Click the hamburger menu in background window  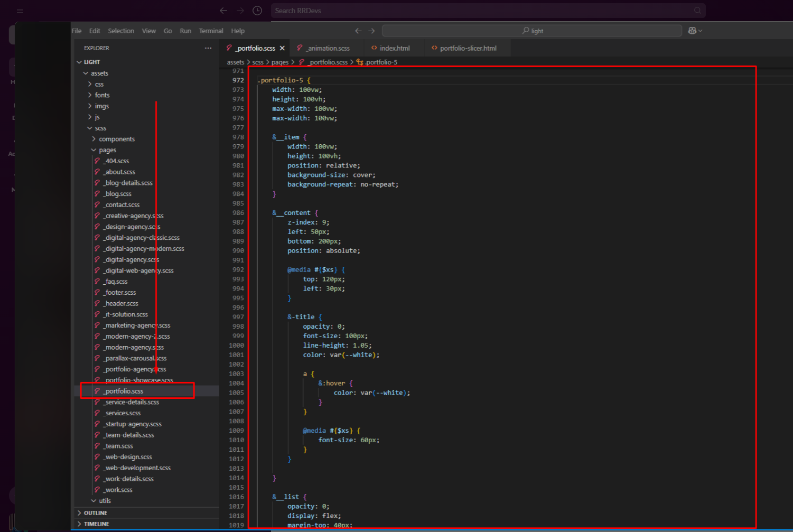(20, 11)
